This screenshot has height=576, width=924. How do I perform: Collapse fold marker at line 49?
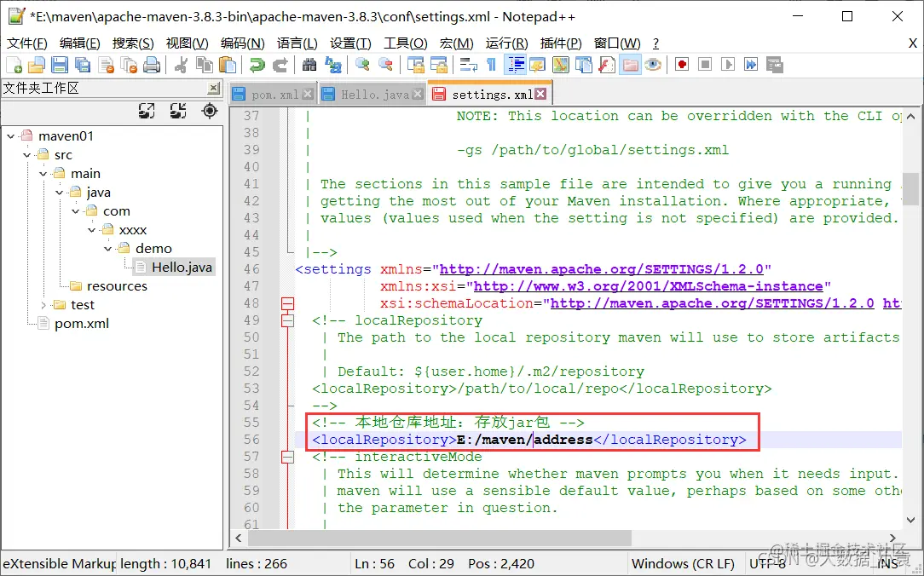click(287, 321)
